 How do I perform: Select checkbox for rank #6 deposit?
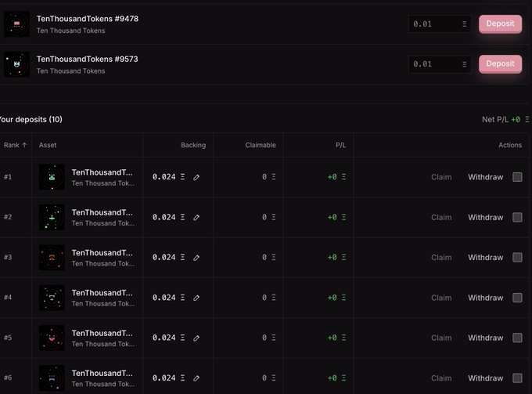517,378
